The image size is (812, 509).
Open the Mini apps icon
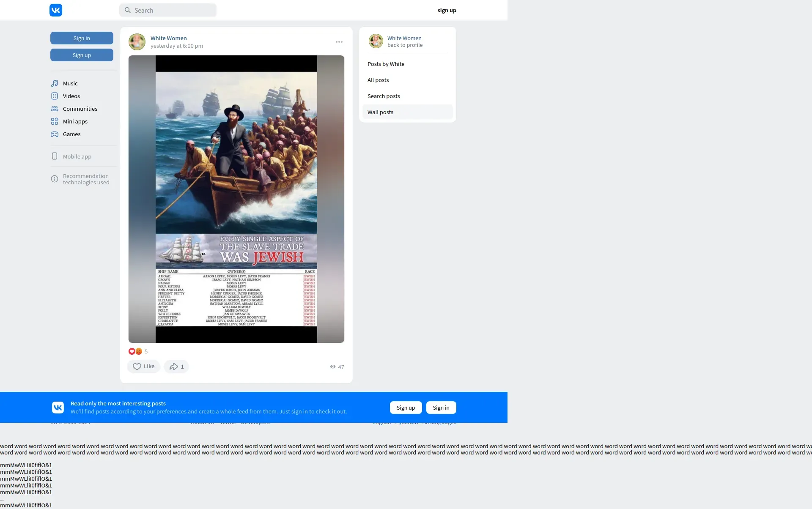(55, 121)
